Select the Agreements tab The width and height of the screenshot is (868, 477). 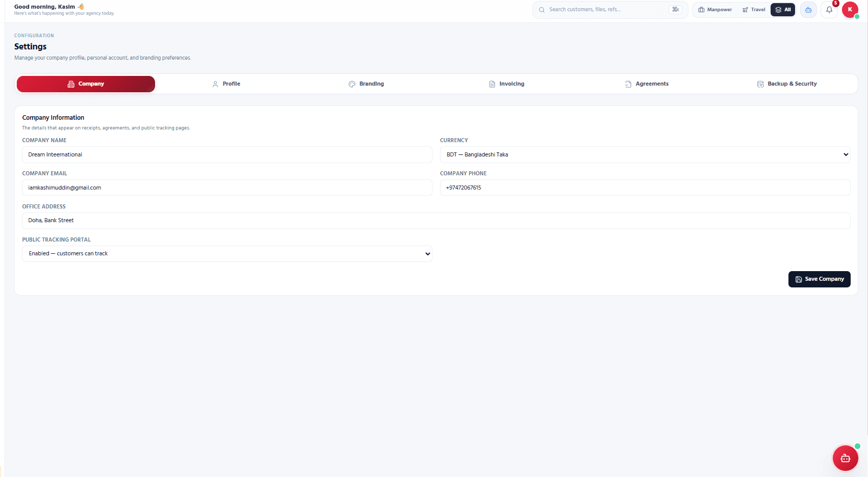tap(647, 84)
